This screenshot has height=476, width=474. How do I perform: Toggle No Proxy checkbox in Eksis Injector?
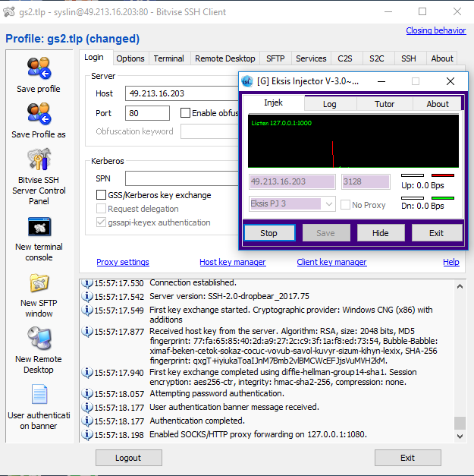pyautogui.click(x=345, y=205)
